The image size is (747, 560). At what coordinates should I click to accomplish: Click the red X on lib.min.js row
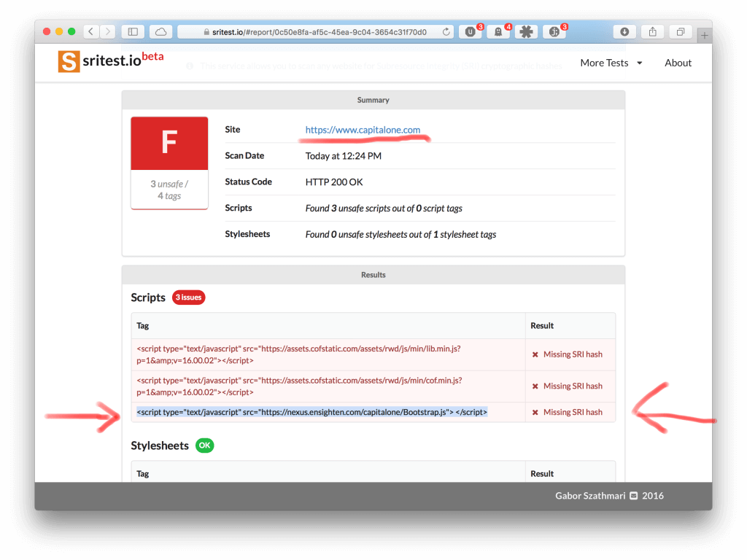coord(535,355)
